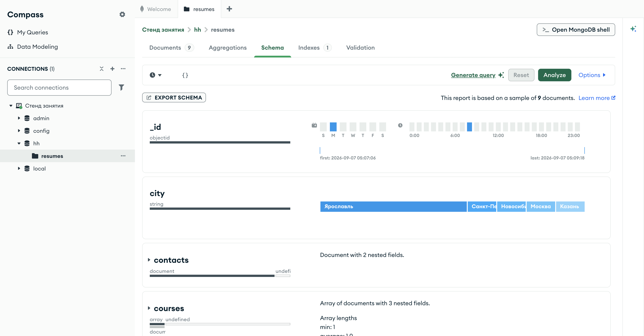Open AI assistant sparkle icon at right edge
The image size is (644, 336).
tap(633, 29)
